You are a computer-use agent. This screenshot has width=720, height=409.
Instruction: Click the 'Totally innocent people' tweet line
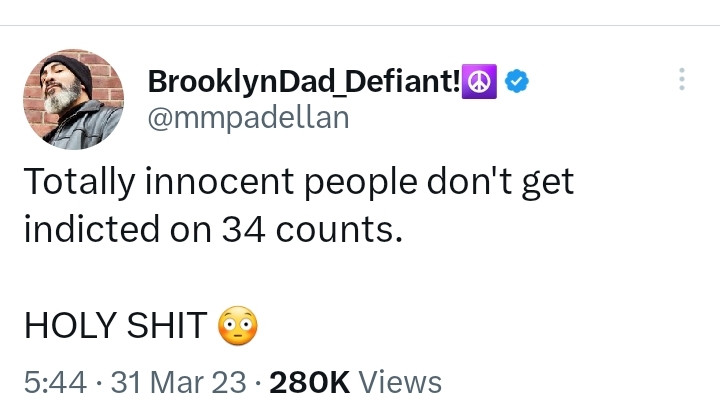click(x=299, y=182)
